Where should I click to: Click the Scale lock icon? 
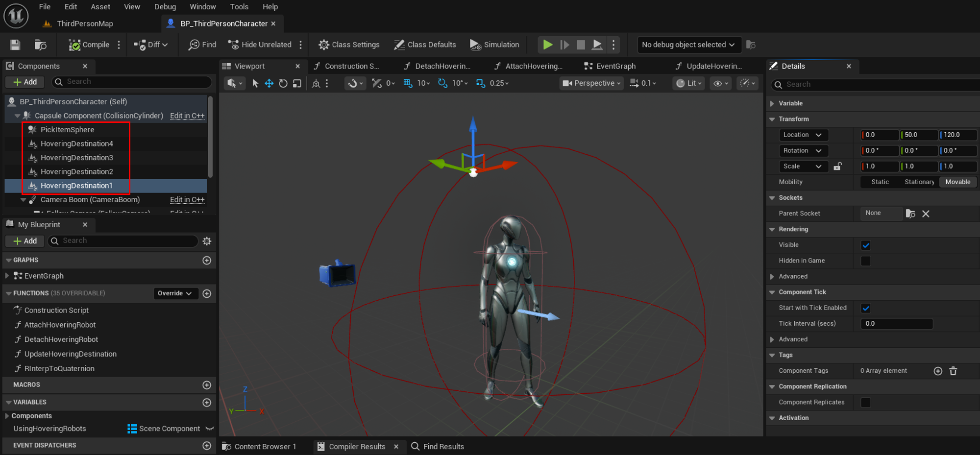(x=837, y=167)
